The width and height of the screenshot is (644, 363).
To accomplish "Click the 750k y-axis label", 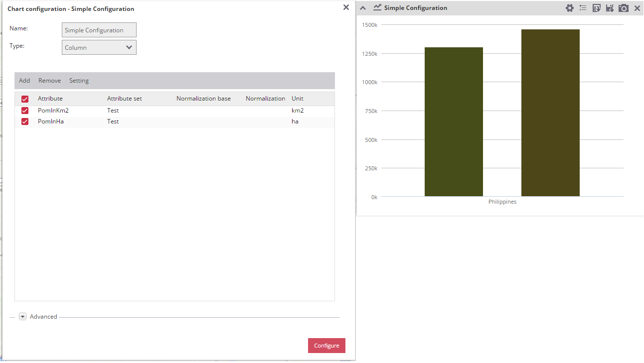I will point(371,111).
